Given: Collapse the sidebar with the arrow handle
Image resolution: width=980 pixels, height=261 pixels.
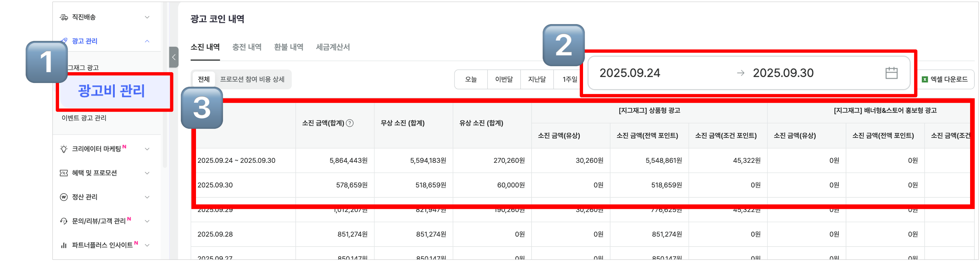Looking at the screenshot, I should (174, 57).
